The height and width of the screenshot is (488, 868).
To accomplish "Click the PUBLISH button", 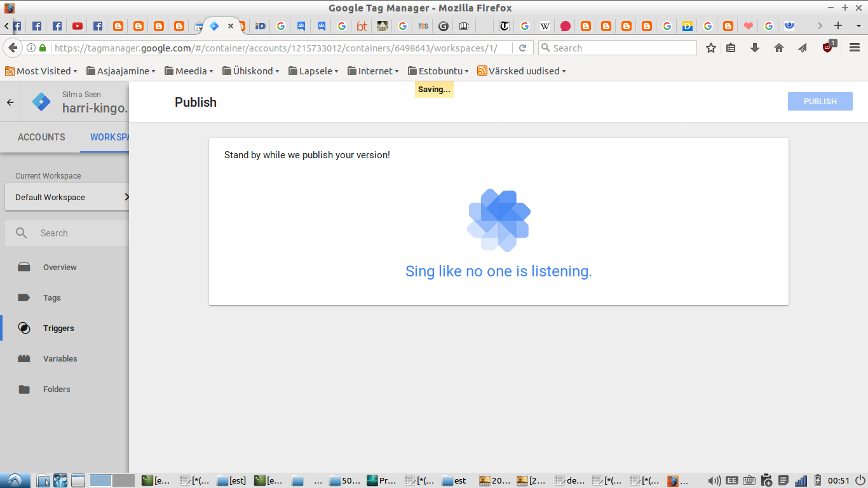I will pos(820,102).
